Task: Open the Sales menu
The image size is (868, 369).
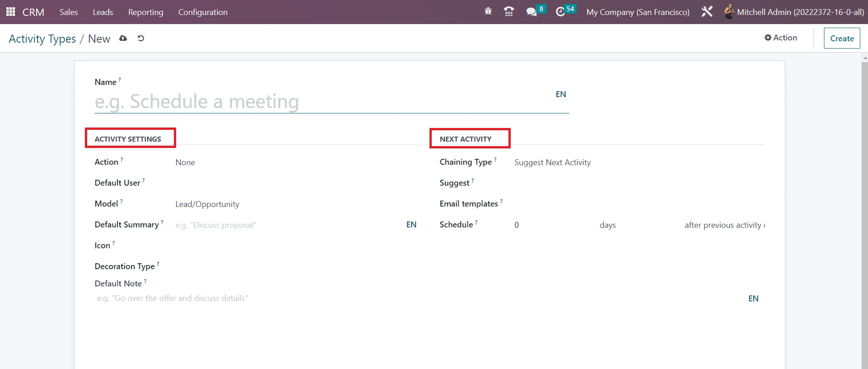Action: click(x=69, y=12)
